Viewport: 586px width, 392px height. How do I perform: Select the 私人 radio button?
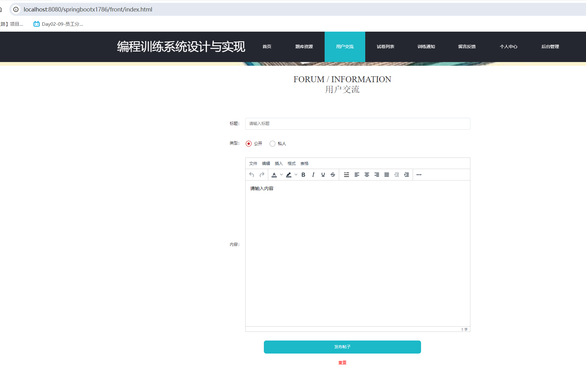[272, 143]
